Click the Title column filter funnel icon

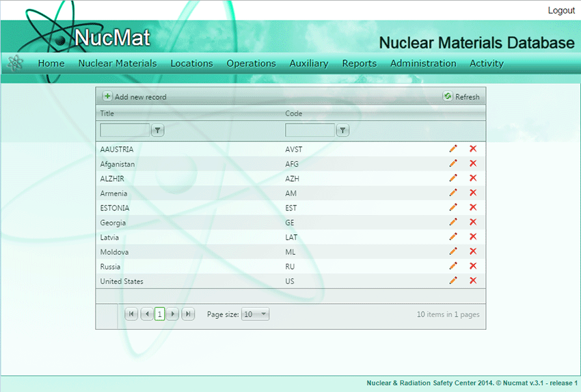coord(157,130)
